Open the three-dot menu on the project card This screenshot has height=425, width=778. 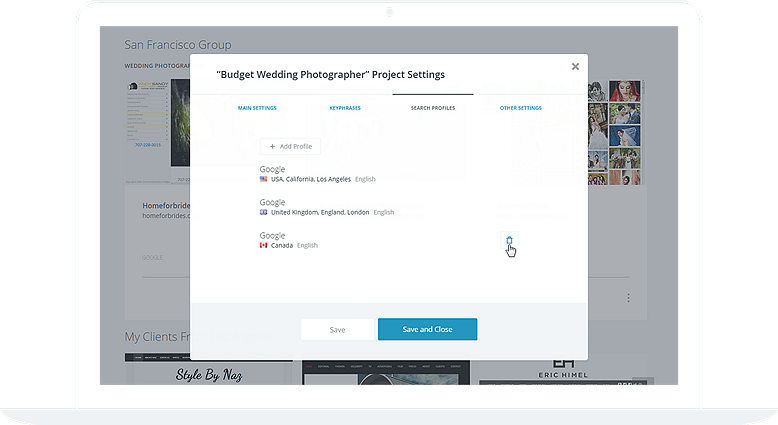click(x=628, y=298)
